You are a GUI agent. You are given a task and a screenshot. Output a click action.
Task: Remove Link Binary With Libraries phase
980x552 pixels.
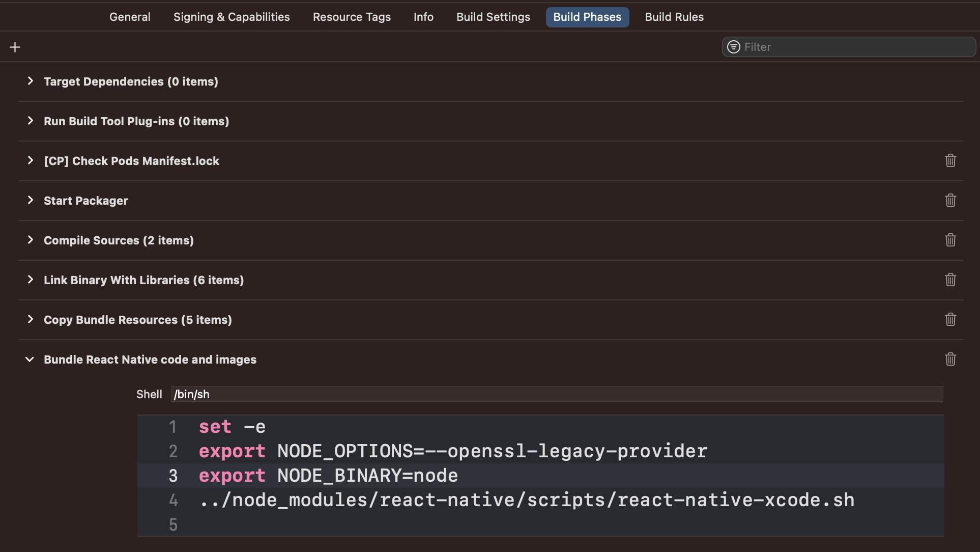click(950, 280)
